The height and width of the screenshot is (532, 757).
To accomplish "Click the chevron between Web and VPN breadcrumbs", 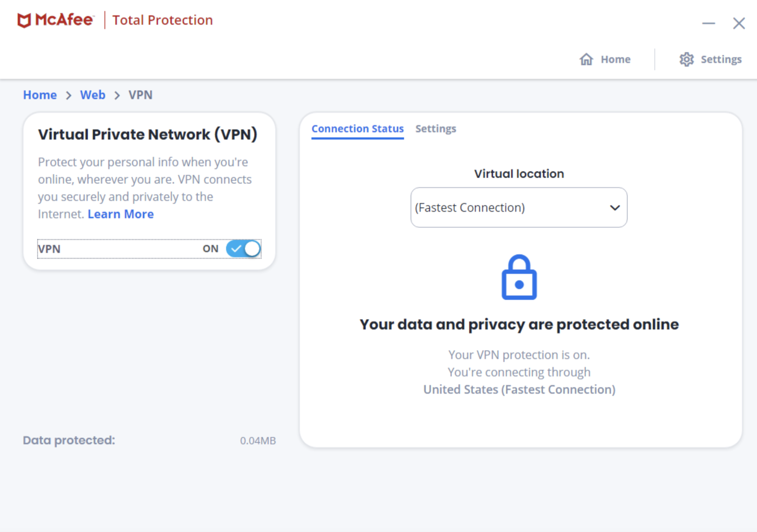I will click(x=117, y=96).
